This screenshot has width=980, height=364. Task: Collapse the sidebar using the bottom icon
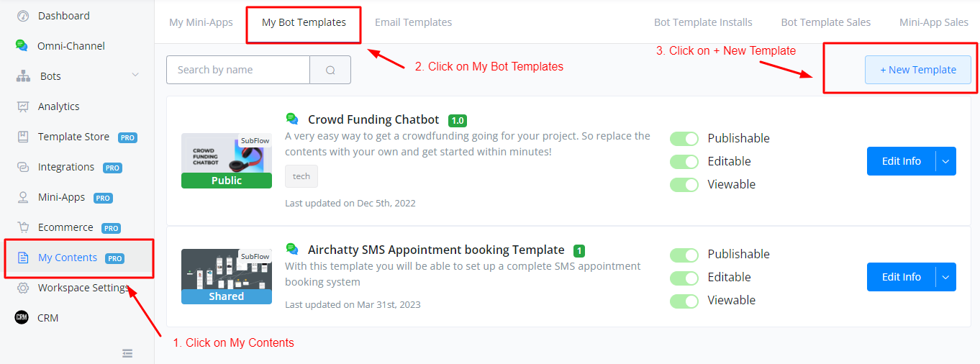pyautogui.click(x=127, y=353)
